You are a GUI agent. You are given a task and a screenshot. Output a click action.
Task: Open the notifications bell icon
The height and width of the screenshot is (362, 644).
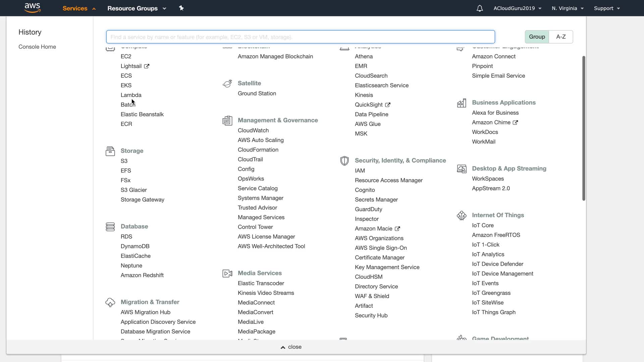480,8
